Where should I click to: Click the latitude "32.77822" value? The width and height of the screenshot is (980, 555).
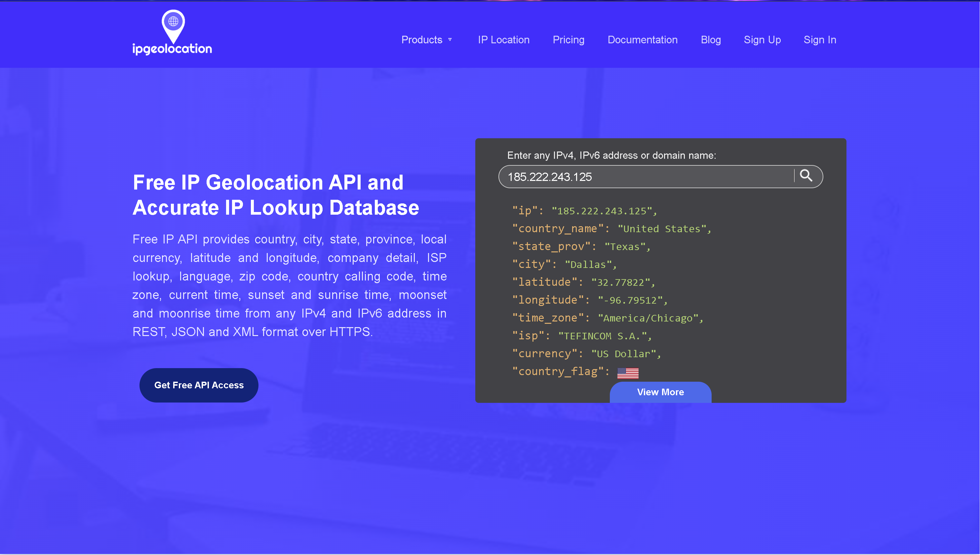click(621, 282)
